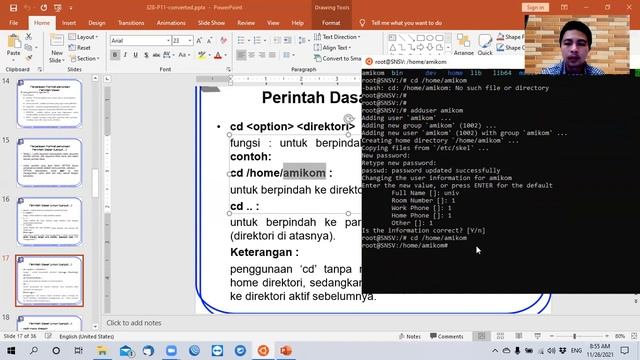Open the Drawing Tools Format tab
Image resolution: width=640 pixels, height=360 pixels.
pyautogui.click(x=331, y=23)
